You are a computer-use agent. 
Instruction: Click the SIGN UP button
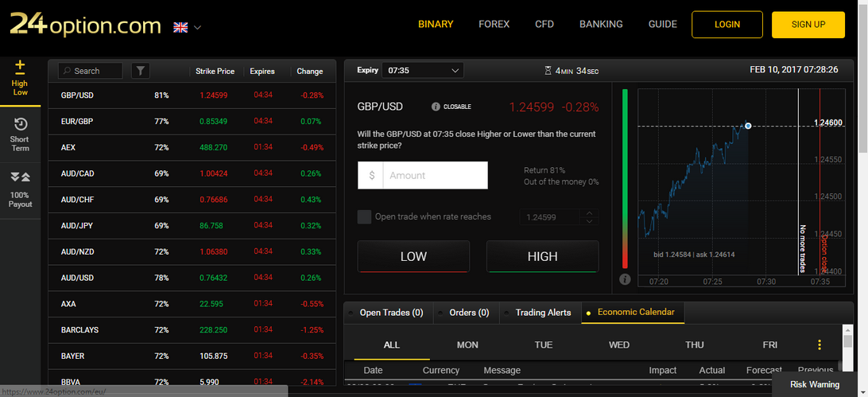pyautogui.click(x=808, y=25)
